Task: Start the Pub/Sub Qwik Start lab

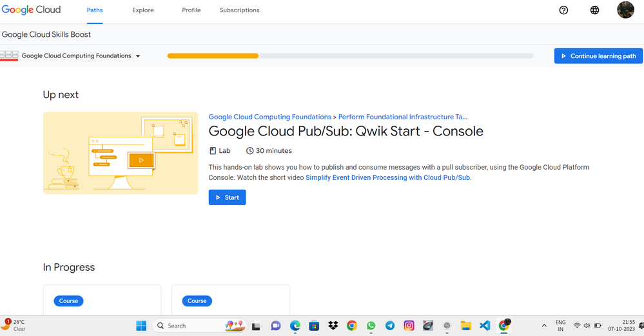Action: click(227, 197)
